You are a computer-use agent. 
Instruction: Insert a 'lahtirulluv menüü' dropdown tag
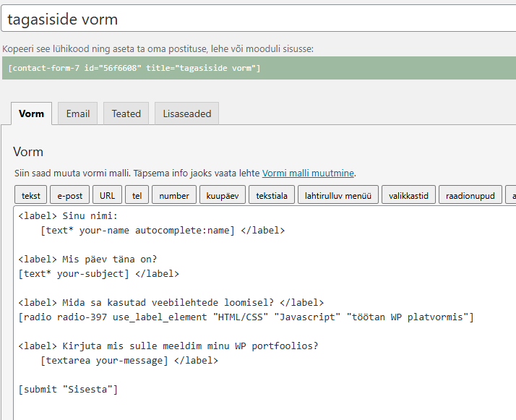[337, 195]
